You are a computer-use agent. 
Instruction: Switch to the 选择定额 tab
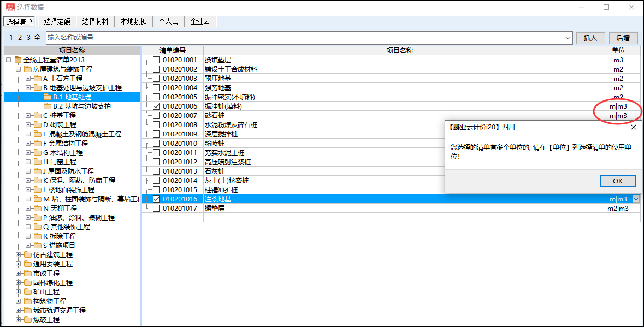57,22
